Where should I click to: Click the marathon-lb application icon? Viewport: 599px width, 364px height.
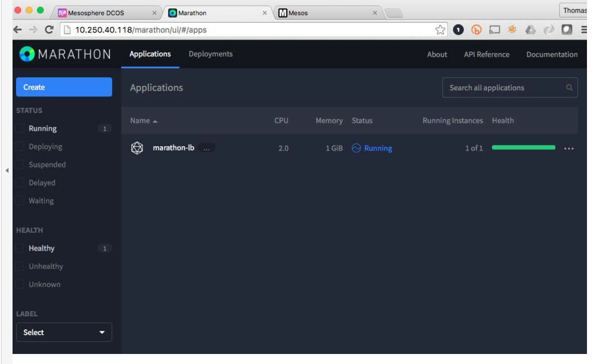pos(137,148)
